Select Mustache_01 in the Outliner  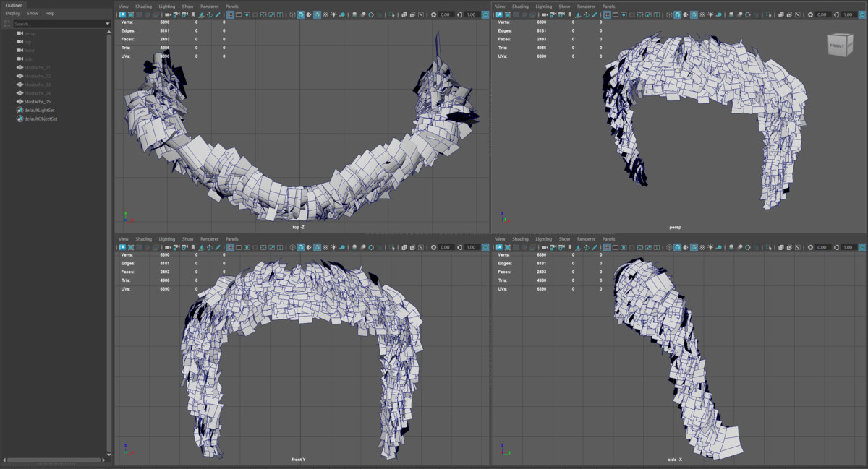click(x=38, y=67)
